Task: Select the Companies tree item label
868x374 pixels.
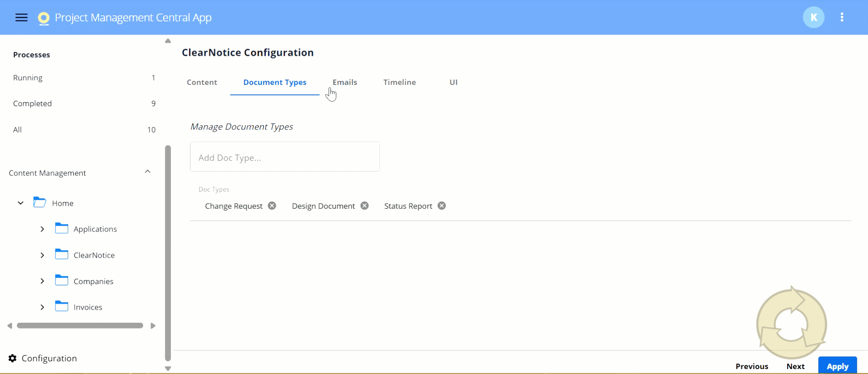Action: (94, 281)
